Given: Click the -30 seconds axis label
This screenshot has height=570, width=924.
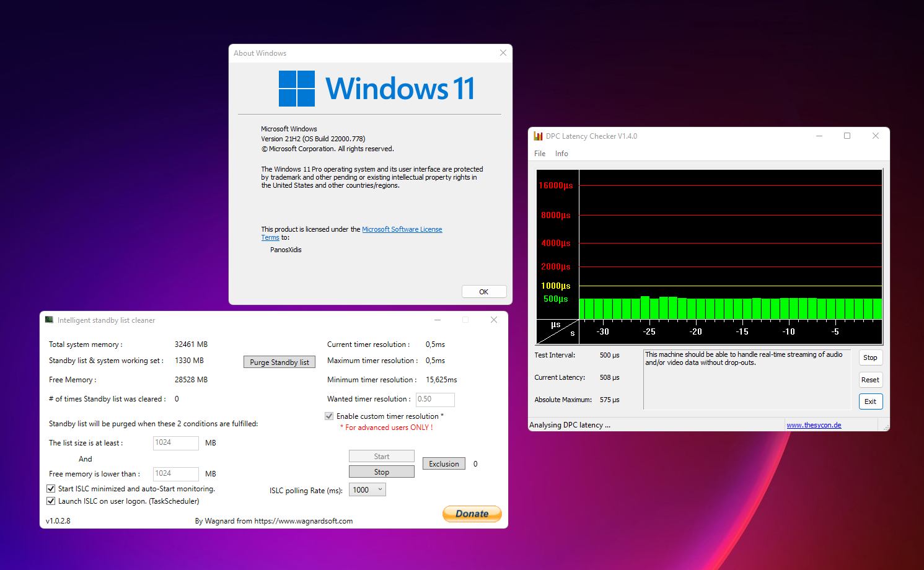Looking at the screenshot, I should coord(602,331).
